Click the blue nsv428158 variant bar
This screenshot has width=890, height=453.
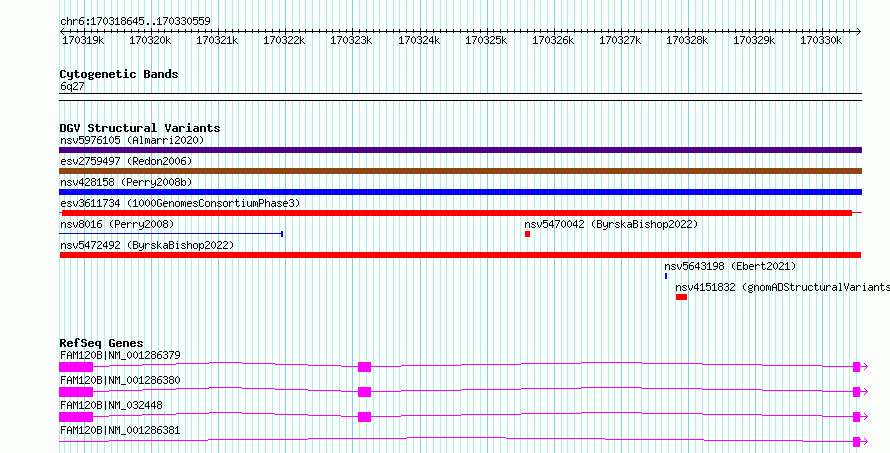460,192
